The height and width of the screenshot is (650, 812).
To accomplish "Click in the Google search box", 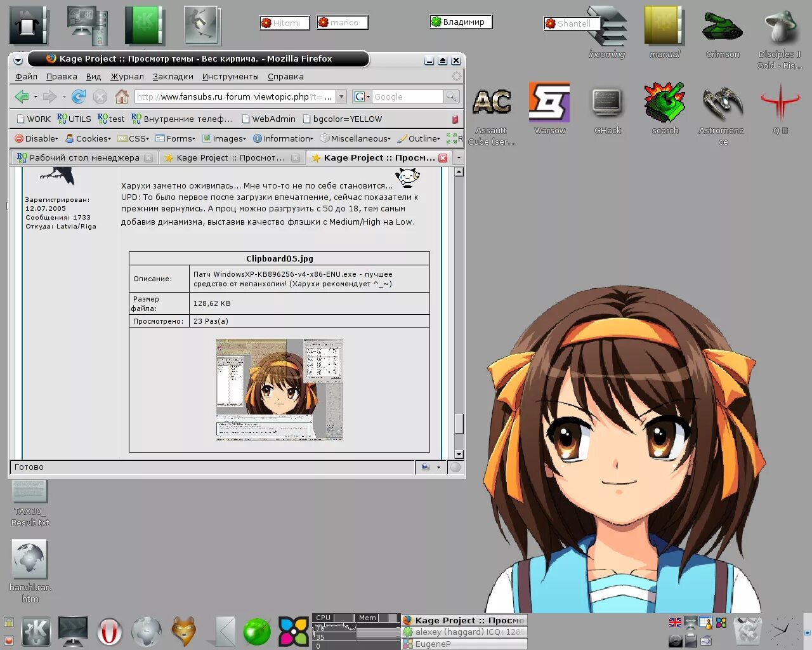I will pyautogui.click(x=407, y=96).
